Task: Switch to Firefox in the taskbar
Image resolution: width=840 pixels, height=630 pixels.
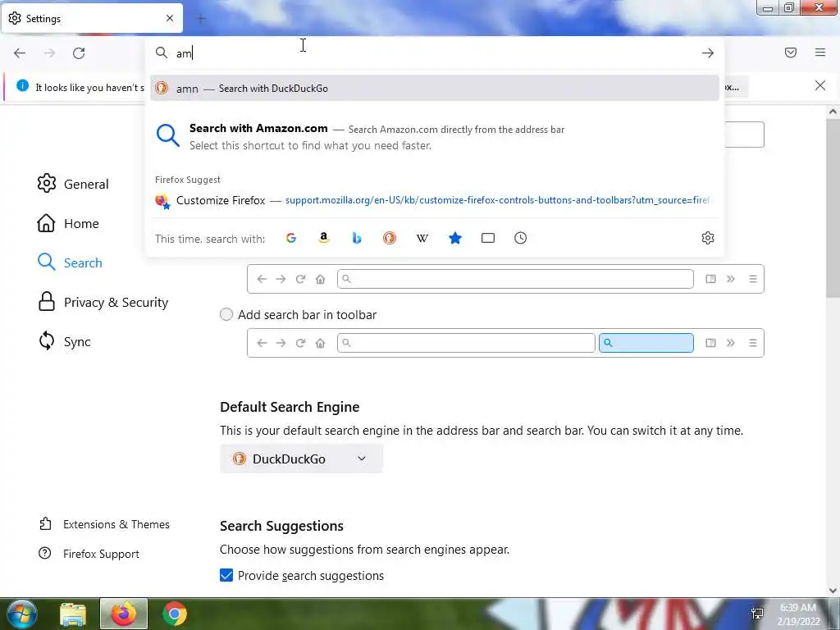Action: tap(124, 614)
